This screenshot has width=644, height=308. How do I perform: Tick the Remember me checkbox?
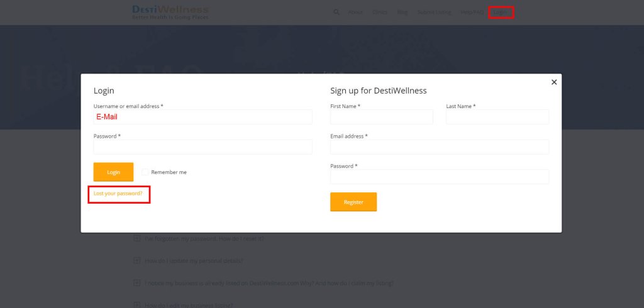click(145, 172)
